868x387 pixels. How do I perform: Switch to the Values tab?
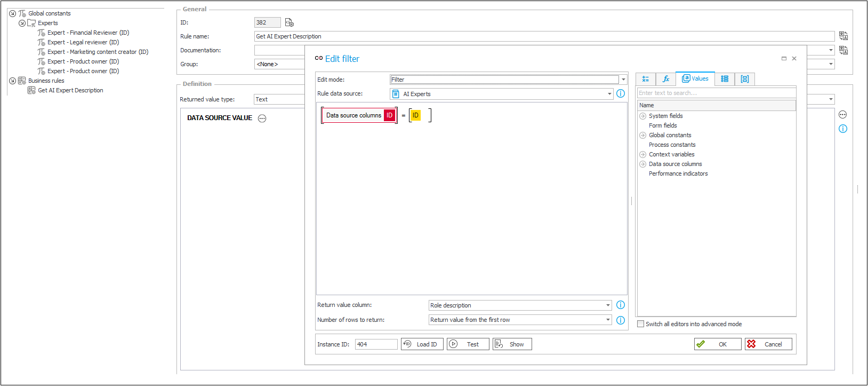point(695,78)
